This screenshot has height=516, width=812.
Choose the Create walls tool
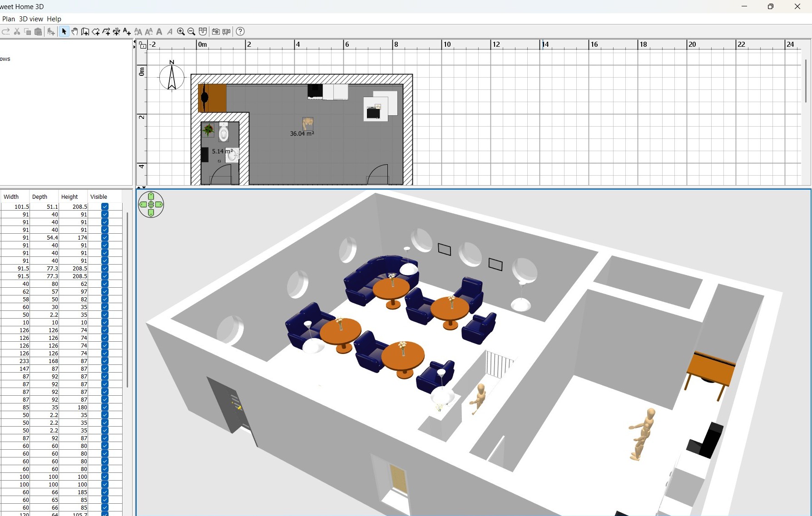click(85, 31)
